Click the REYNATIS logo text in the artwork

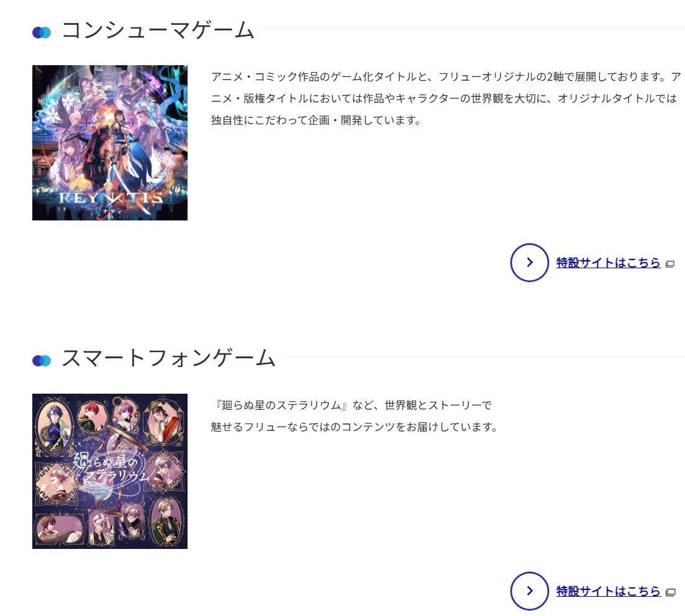(111, 198)
